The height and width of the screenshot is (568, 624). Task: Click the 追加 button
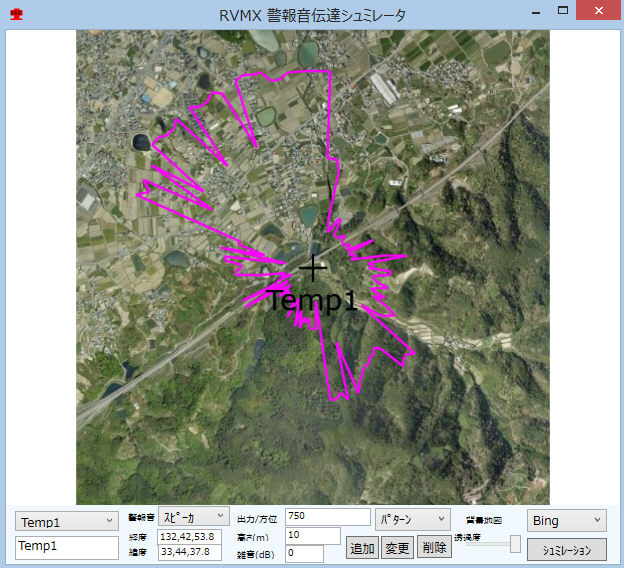point(362,547)
